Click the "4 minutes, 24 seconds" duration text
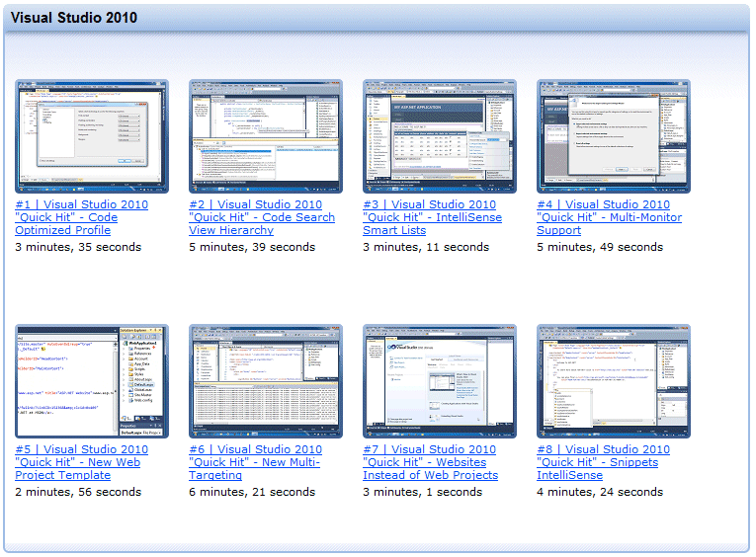The height and width of the screenshot is (557, 756). click(x=600, y=492)
